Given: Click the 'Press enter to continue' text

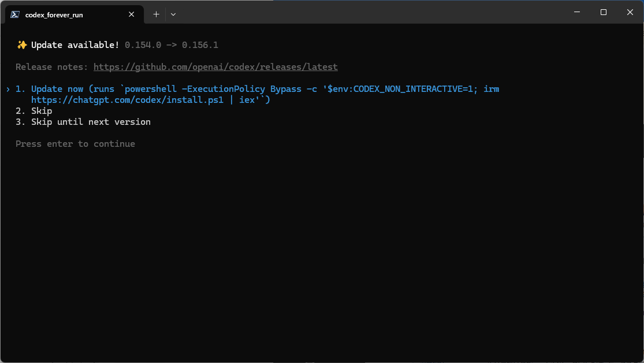Looking at the screenshot, I should [x=75, y=144].
